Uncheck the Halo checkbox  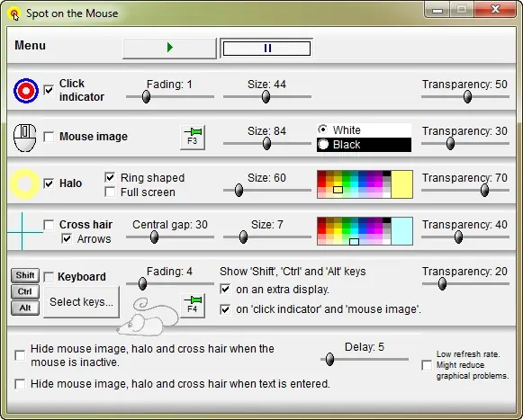pos(49,183)
